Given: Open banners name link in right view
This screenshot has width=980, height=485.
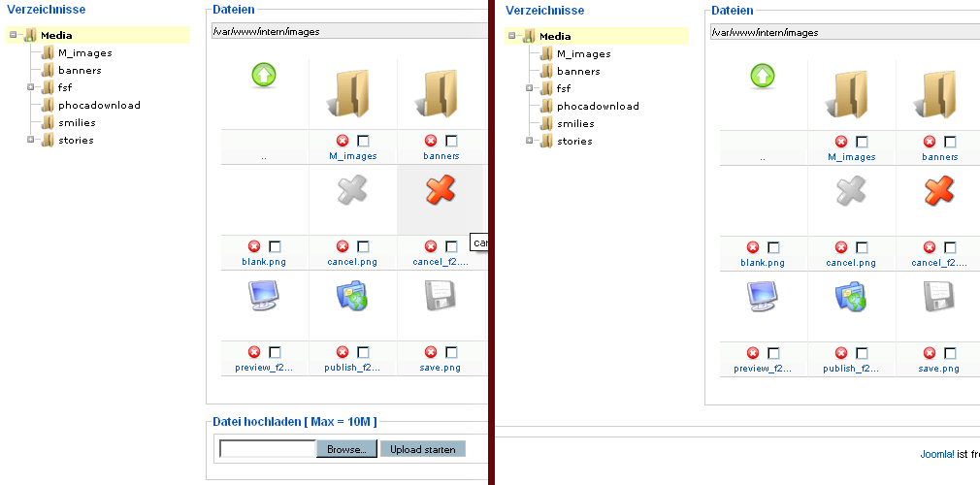Looking at the screenshot, I should click(939, 157).
